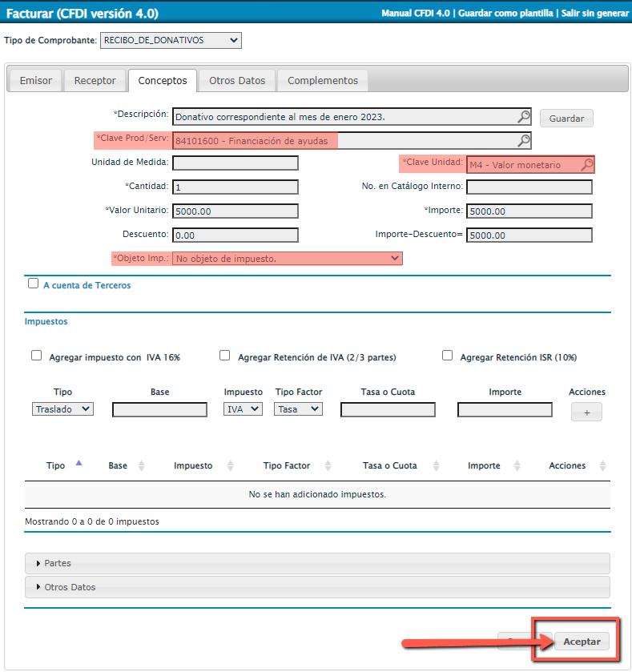
Task: Check Agregar impuesto con IVA 16%
Action: pyautogui.click(x=36, y=356)
